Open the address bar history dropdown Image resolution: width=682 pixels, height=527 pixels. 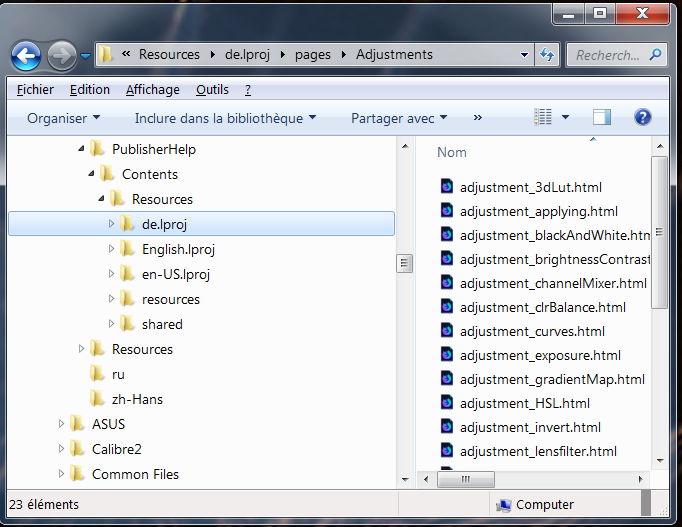click(525, 55)
